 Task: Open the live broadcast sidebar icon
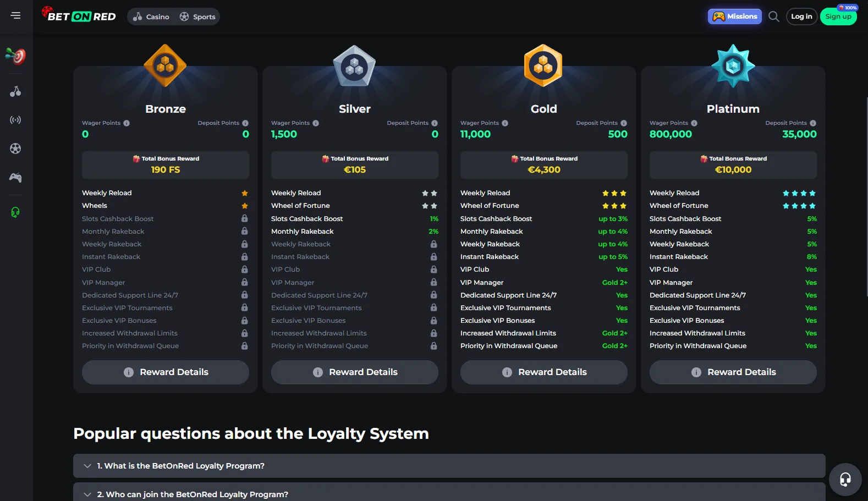[x=15, y=120]
